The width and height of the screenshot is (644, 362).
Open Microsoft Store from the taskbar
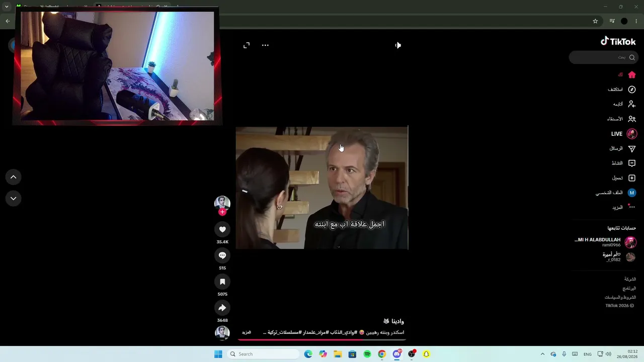352,354
